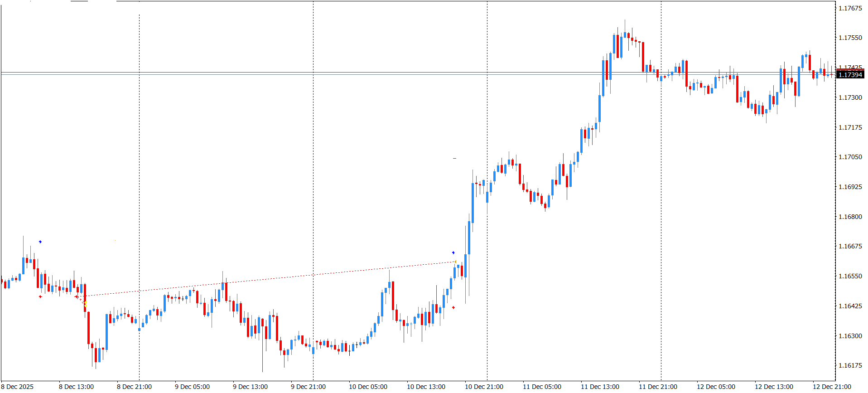Click the 11 Dec 05:00 time label

coord(542,387)
